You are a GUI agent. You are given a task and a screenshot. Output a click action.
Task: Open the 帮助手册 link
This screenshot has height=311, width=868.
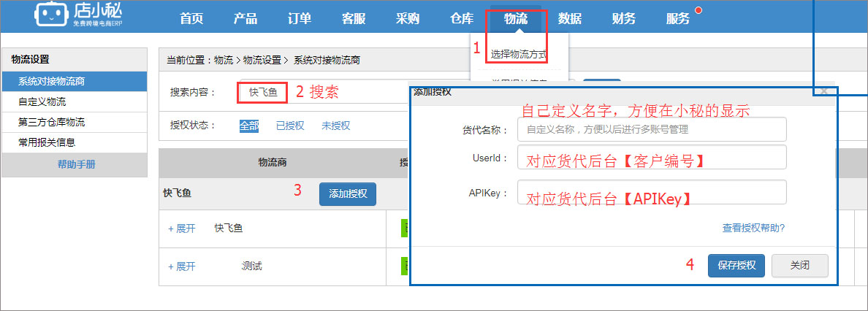pyautogui.click(x=77, y=164)
